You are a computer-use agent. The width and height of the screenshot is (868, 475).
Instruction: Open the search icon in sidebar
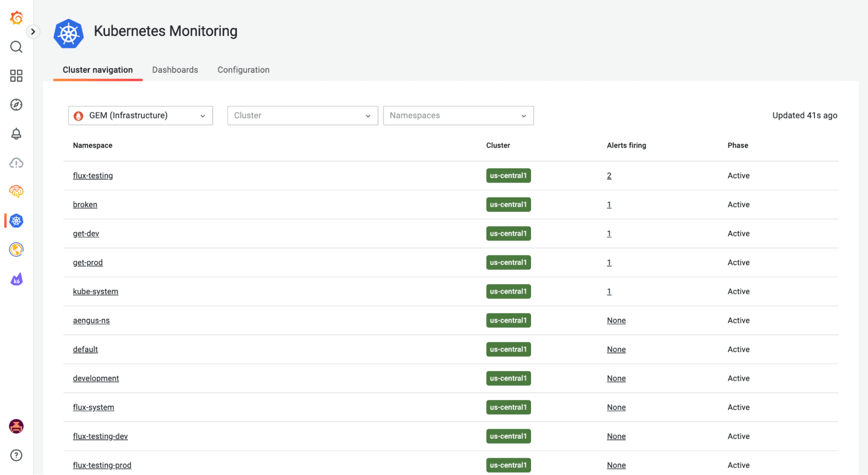[x=16, y=47]
